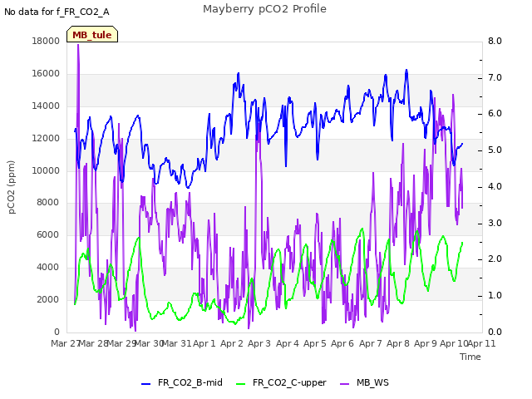532x399 pixels.
Task: Click the 12000 left axis tick label
Action: (x=46, y=138)
